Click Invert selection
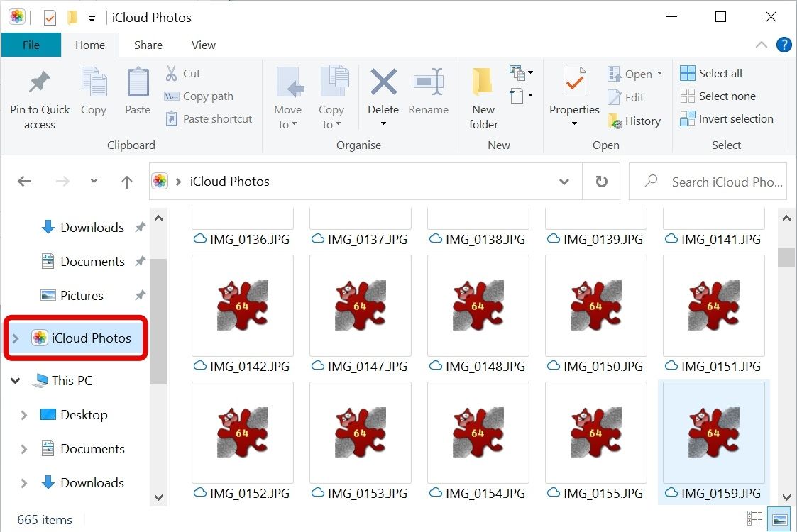The image size is (797, 532). pyautogui.click(x=726, y=119)
